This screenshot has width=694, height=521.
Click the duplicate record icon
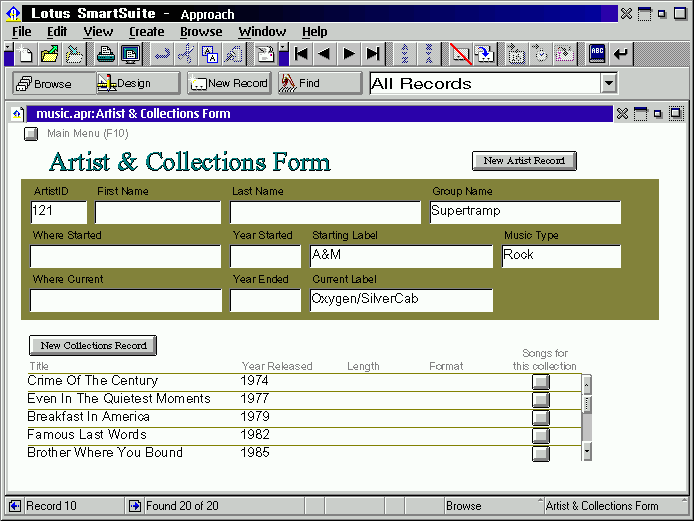point(485,54)
